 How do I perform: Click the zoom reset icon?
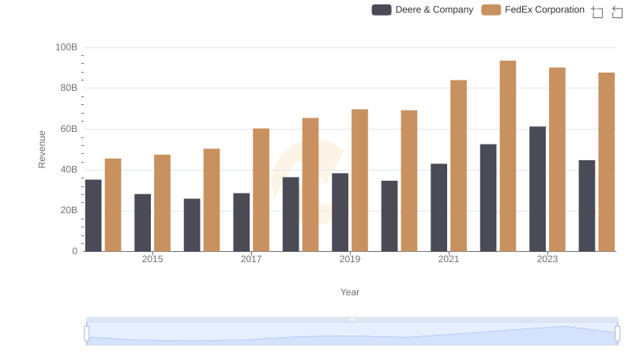617,12
